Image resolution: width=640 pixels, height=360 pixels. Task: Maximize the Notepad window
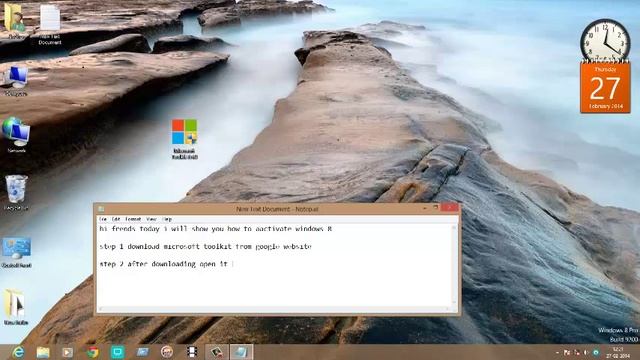(436, 208)
